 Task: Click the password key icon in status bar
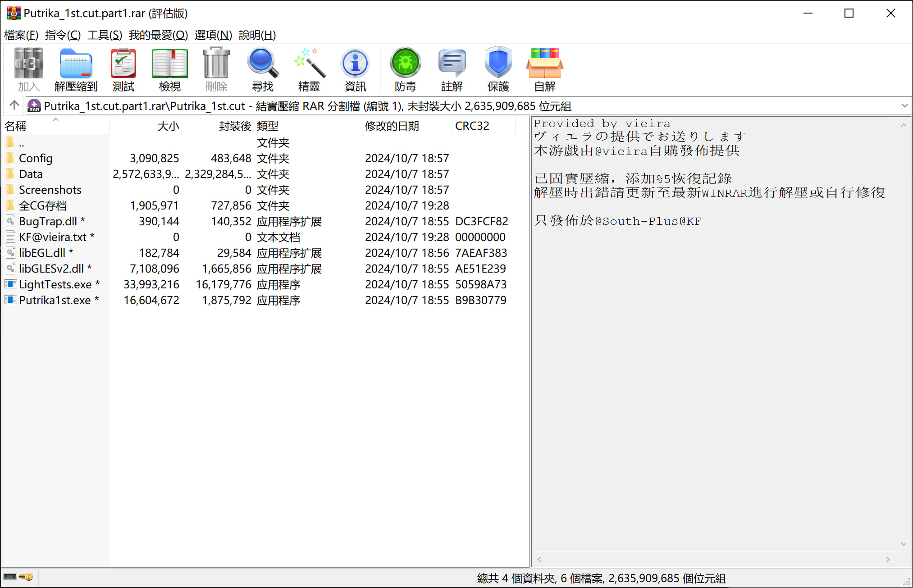27,577
